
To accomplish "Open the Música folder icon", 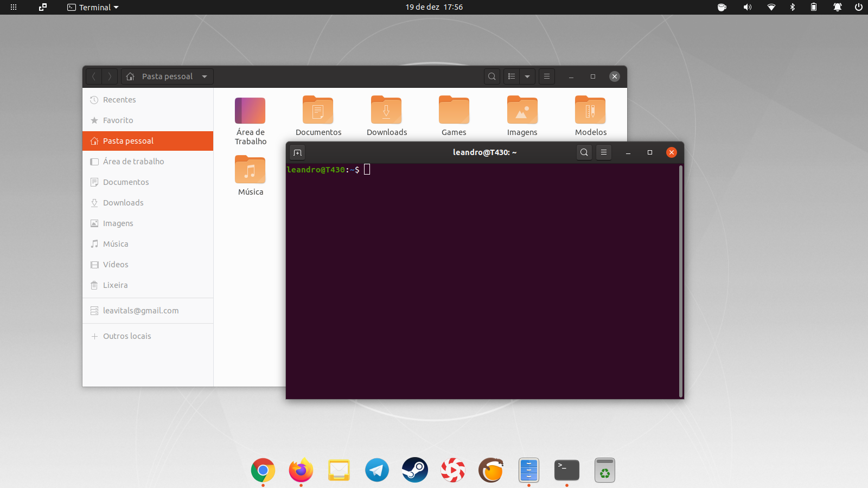I will [250, 170].
